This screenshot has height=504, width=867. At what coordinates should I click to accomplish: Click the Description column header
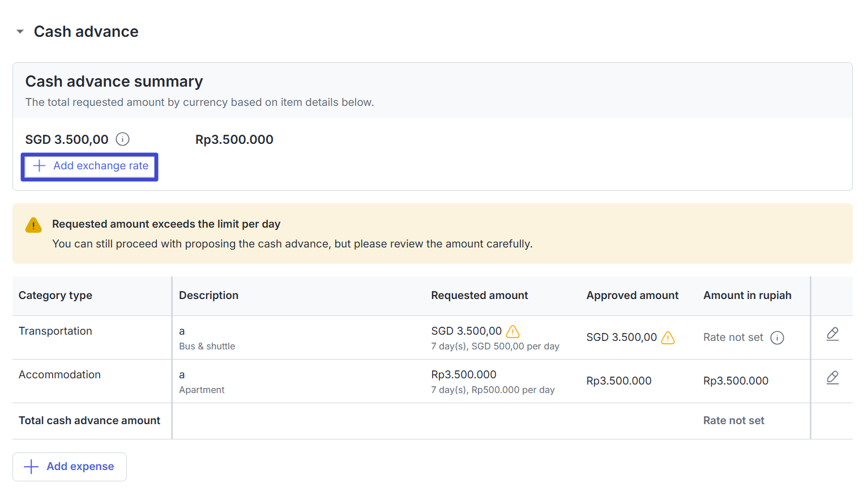pyautogui.click(x=208, y=296)
